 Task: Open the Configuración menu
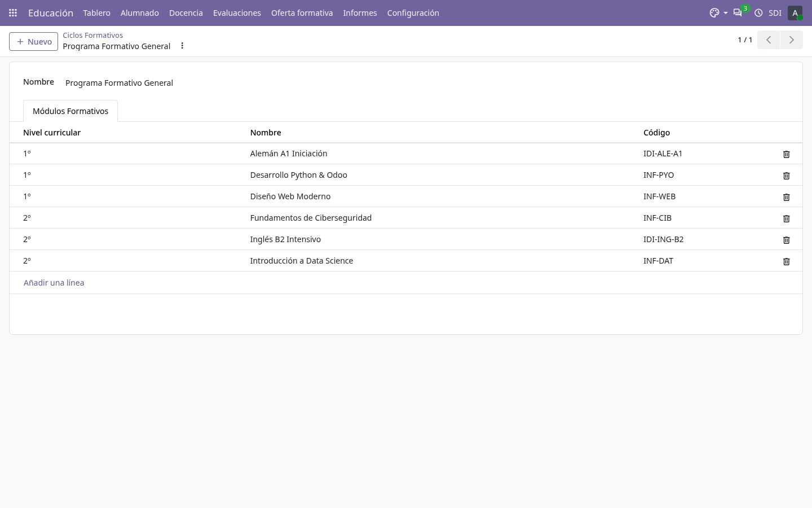click(x=413, y=12)
